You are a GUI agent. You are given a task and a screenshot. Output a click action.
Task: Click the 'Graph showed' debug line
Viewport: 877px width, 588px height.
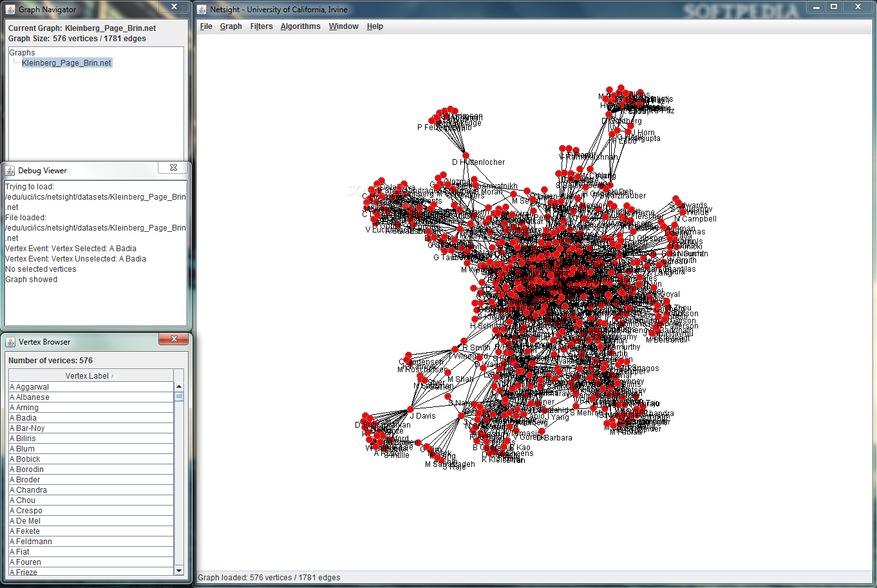32,280
